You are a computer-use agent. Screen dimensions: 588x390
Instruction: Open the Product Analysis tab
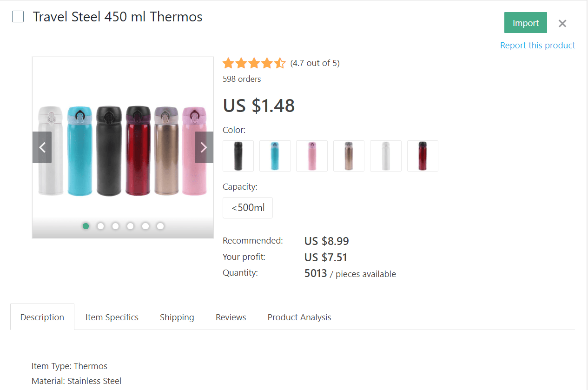point(299,317)
